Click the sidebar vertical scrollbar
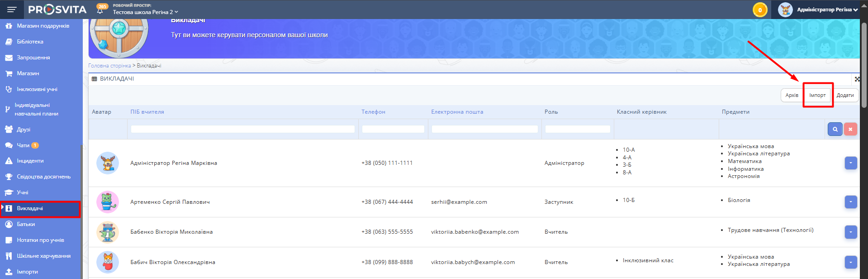 tap(81, 212)
